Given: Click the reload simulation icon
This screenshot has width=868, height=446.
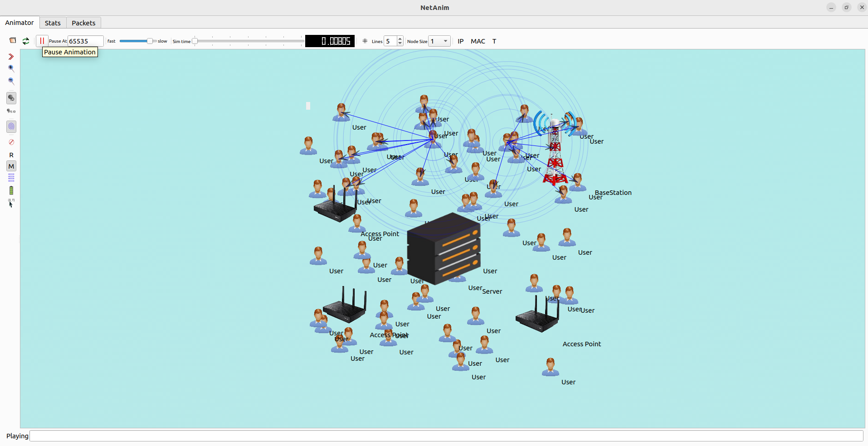Looking at the screenshot, I should [26, 41].
